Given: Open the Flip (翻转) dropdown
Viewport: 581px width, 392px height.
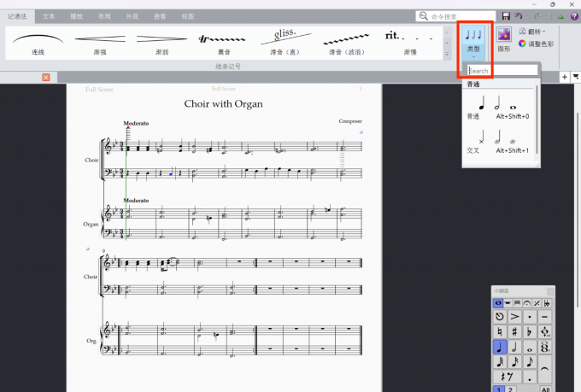Looking at the screenshot, I should pyautogui.click(x=532, y=32).
